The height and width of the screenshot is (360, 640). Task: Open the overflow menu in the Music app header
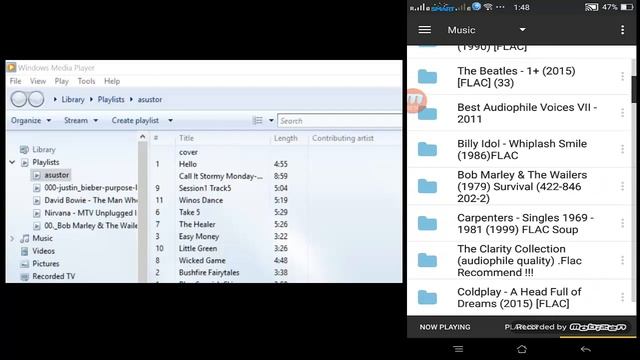coord(622,30)
